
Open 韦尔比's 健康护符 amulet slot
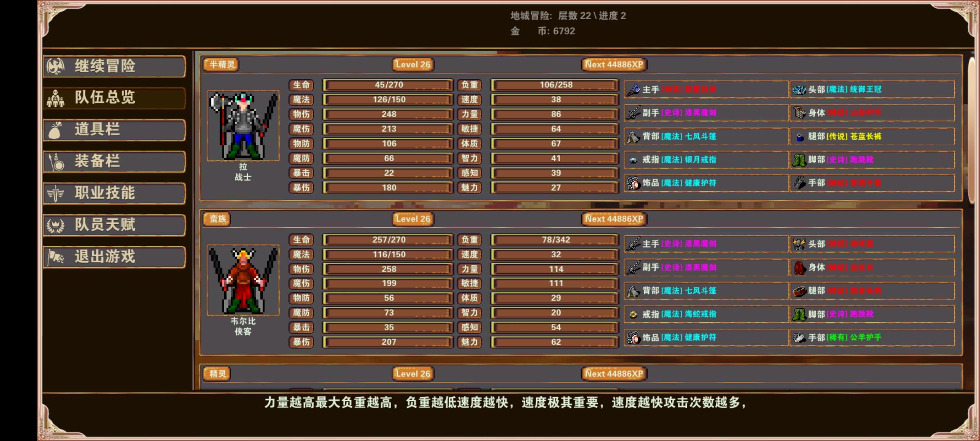pyautogui.click(x=706, y=337)
